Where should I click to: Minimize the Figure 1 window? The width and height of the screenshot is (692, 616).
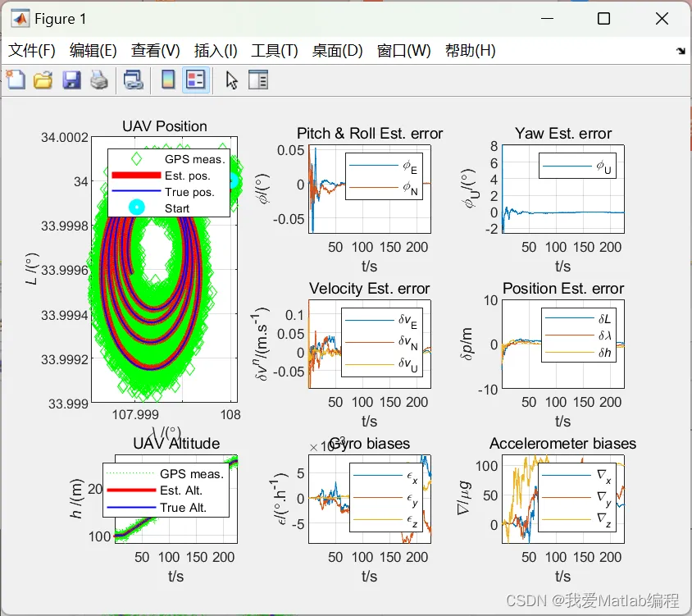click(547, 19)
